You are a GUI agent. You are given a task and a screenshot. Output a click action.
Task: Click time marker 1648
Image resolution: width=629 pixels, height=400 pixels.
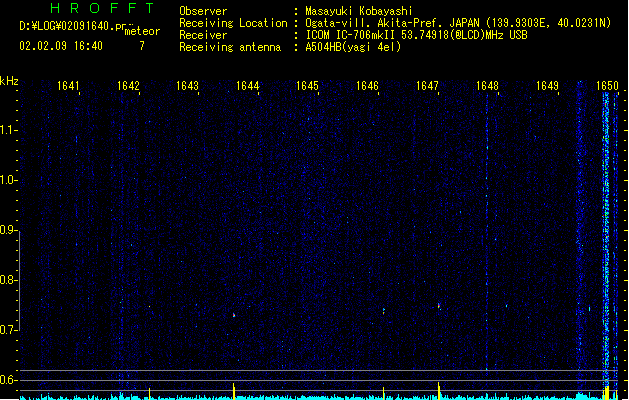[x=487, y=86]
